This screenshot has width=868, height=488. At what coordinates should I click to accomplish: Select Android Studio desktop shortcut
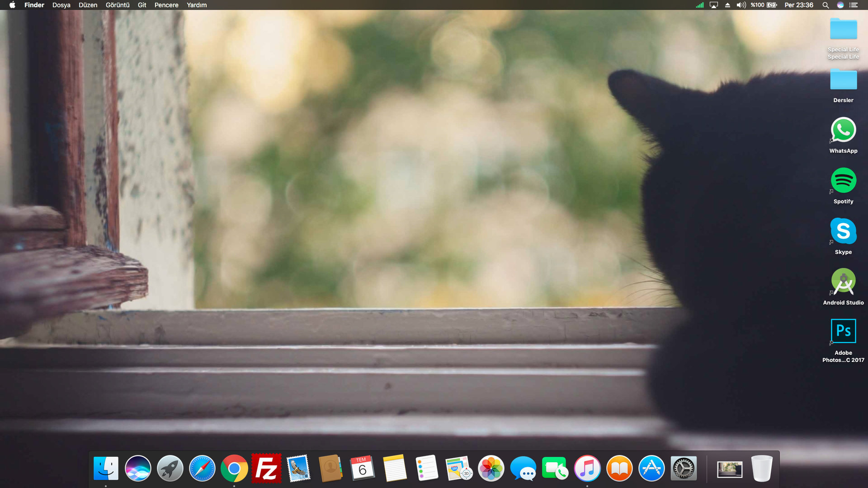tap(843, 282)
